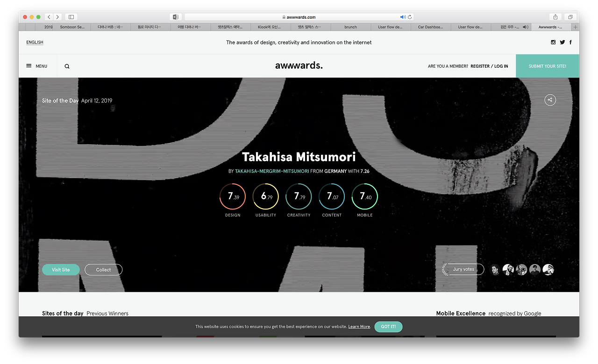Show all tabs overview button
Screen dimensions: 598x364
click(x=570, y=17)
